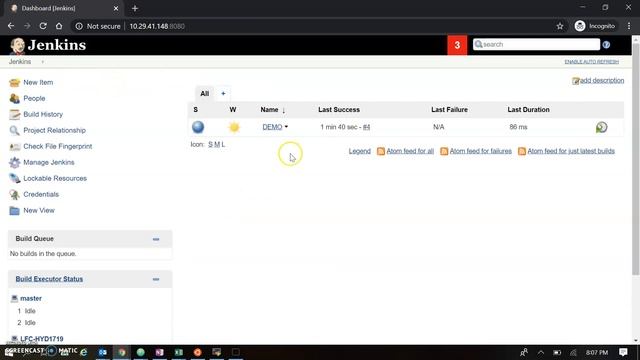Open Excel from the taskbar
The width and height of the screenshot is (640, 360).
(179, 352)
